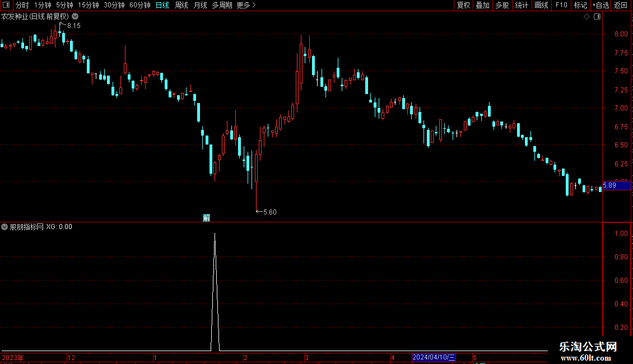Switch to 月线 monthly chart
Screen dimensions: 633x364
tap(200, 5)
